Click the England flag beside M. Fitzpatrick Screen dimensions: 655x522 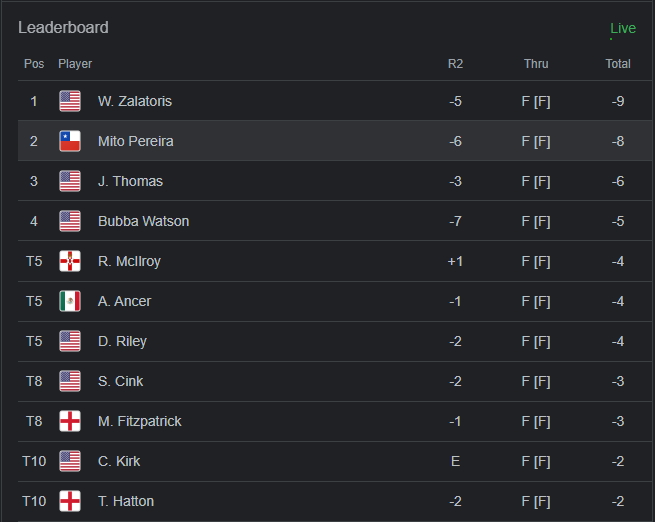point(70,421)
